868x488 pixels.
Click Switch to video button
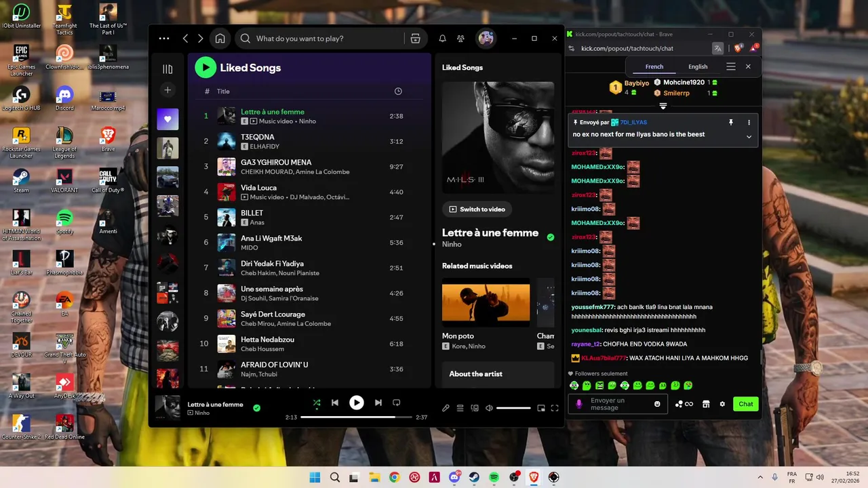tap(477, 209)
